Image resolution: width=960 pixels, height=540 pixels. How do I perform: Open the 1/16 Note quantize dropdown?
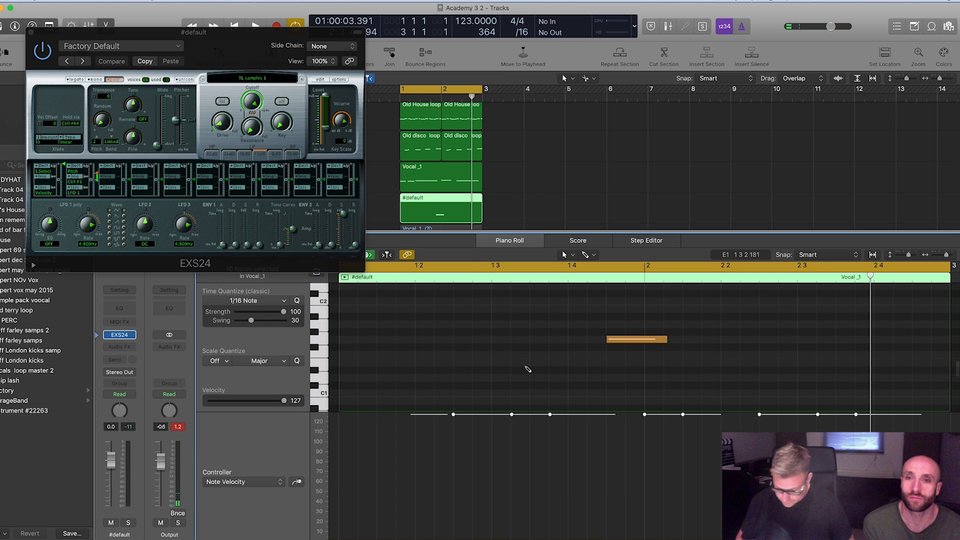[x=246, y=301]
